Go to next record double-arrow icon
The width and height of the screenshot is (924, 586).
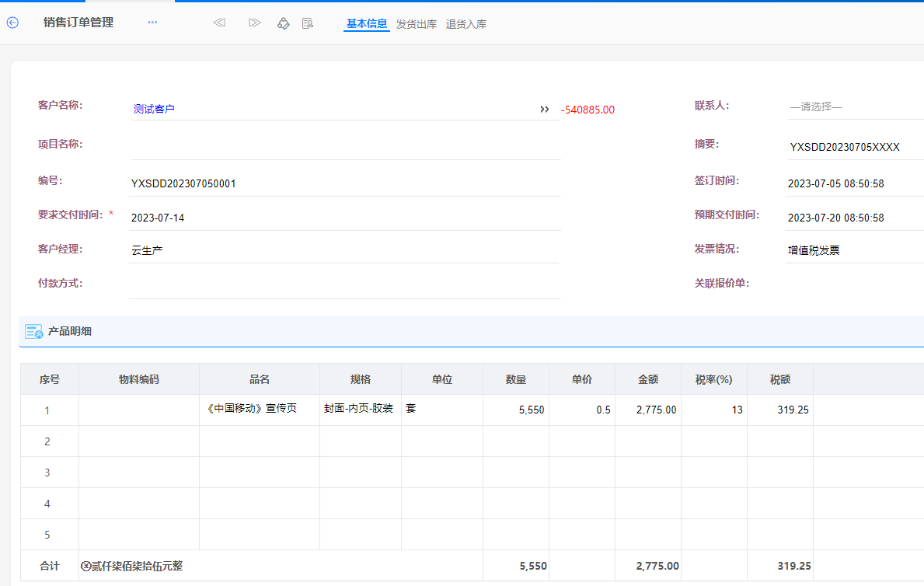pos(255,23)
